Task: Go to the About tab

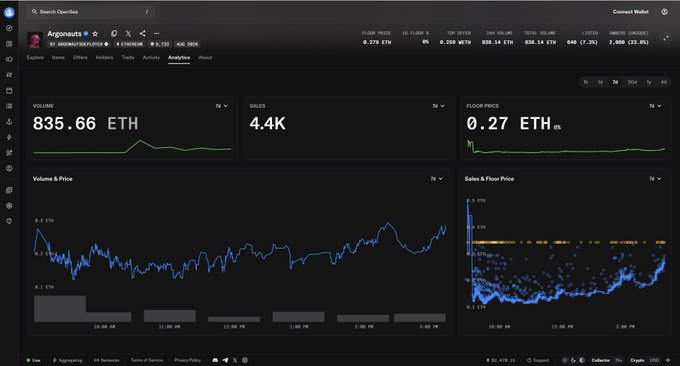Action: click(x=206, y=58)
